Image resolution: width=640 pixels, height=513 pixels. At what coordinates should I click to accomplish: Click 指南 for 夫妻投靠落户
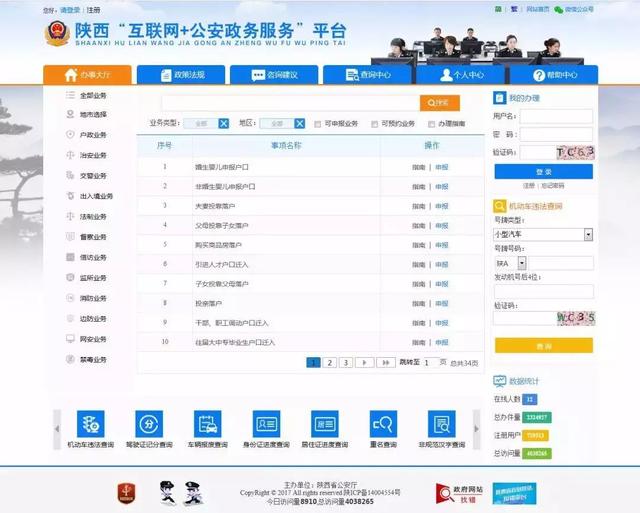[x=418, y=206]
